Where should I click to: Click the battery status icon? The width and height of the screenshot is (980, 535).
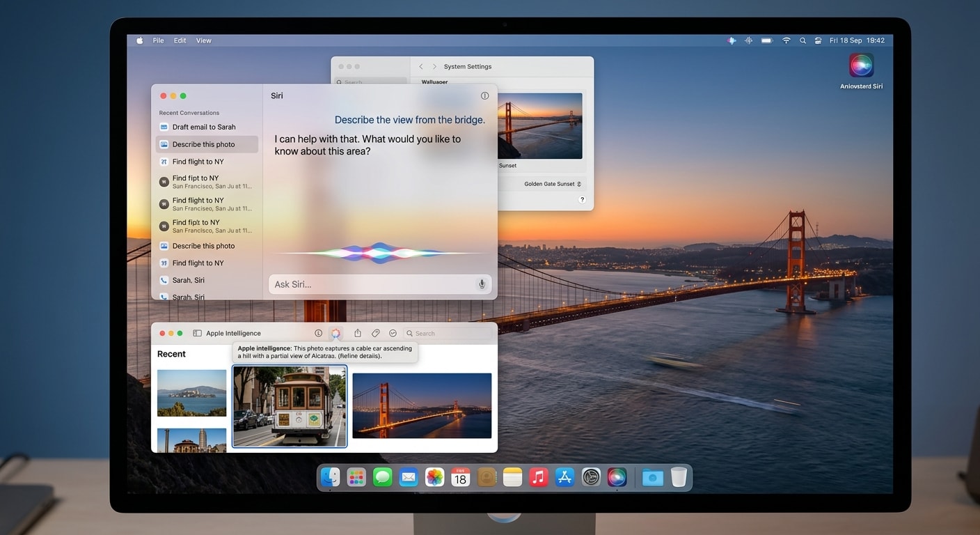coord(767,40)
